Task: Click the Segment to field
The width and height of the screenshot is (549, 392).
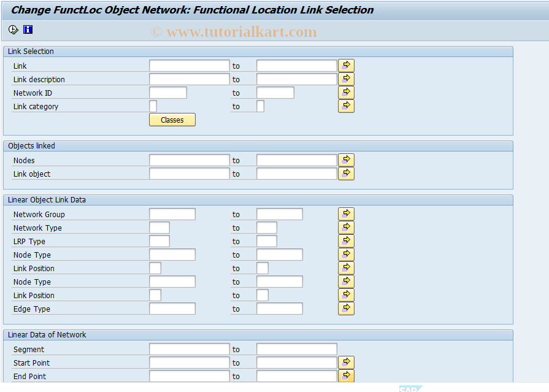Action: click(x=297, y=349)
